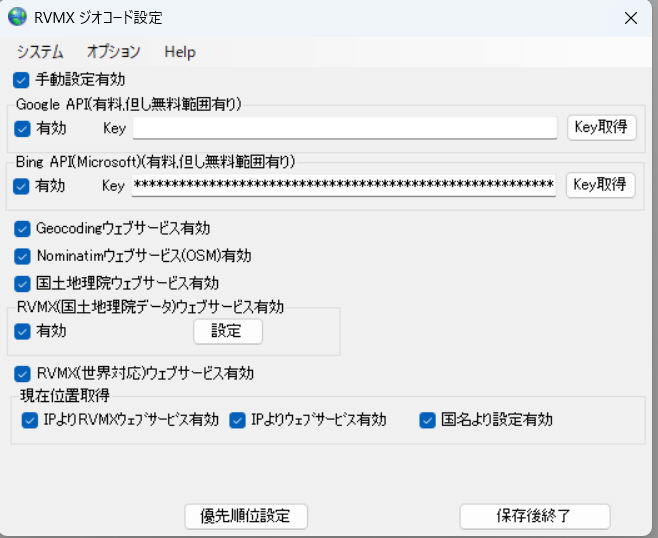Toggle RVMX(世界対応)ウェブサービス有効 checkbox
Viewport: 658px width, 538px height.
22,373
